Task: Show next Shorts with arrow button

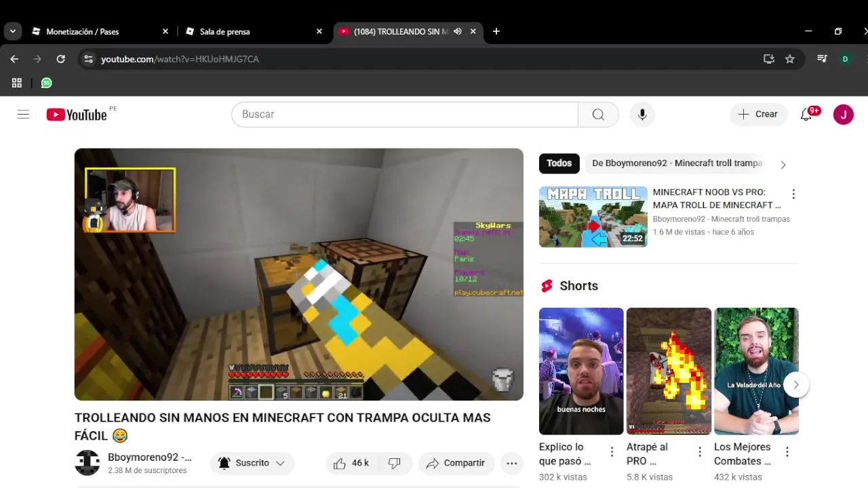Action: 796,385
